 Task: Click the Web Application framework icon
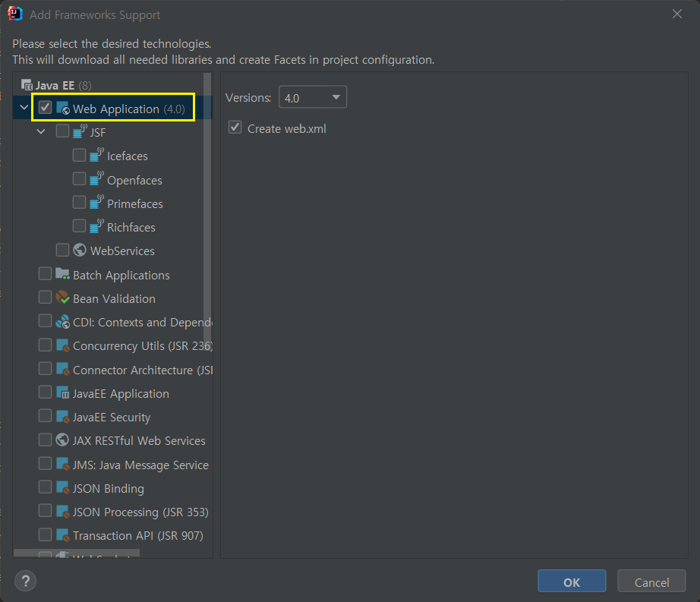[x=63, y=109]
